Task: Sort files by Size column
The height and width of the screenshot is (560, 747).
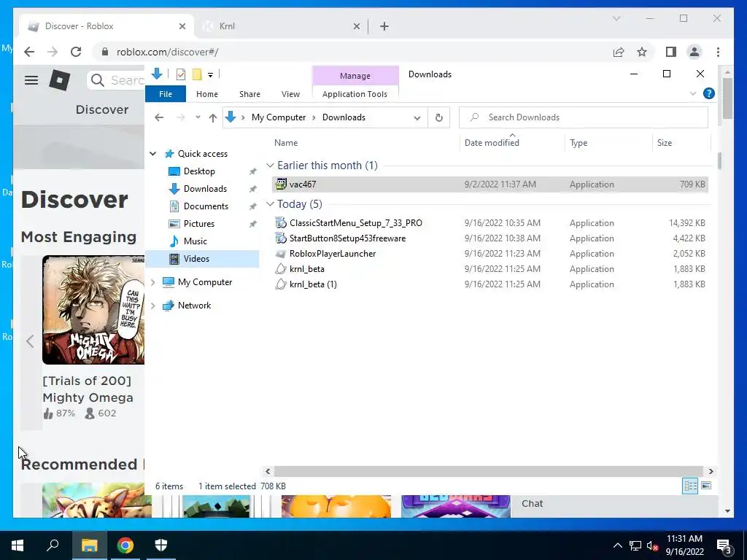Action: point(665,143)
